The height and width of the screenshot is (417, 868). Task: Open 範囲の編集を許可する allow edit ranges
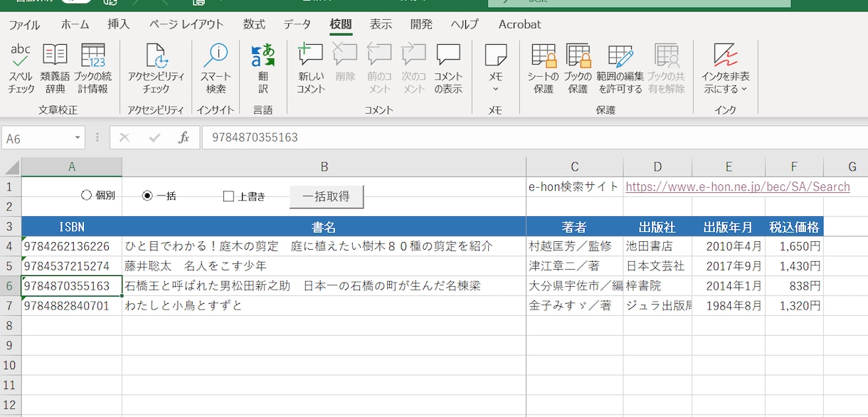[x=620, y=68]
